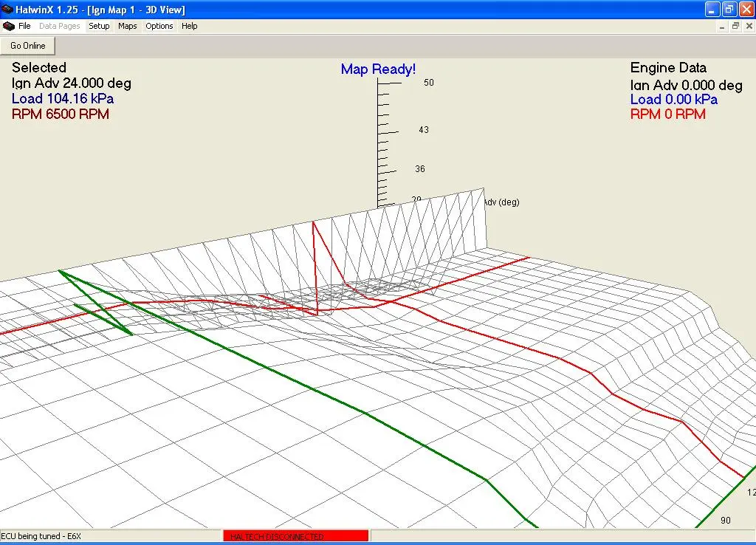Open the Setup dropdown menu
Screen dimensions: 756x545
[x=99, y=26]
